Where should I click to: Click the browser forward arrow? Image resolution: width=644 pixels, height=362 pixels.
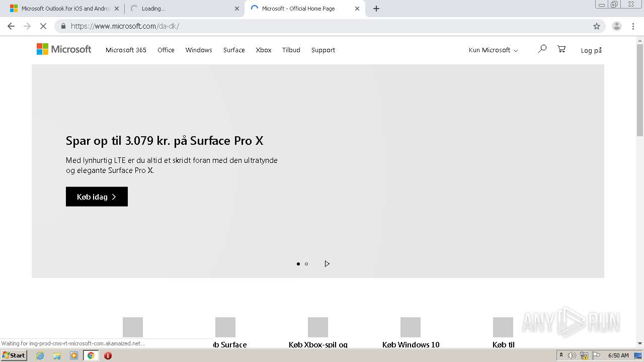point(27,26)
